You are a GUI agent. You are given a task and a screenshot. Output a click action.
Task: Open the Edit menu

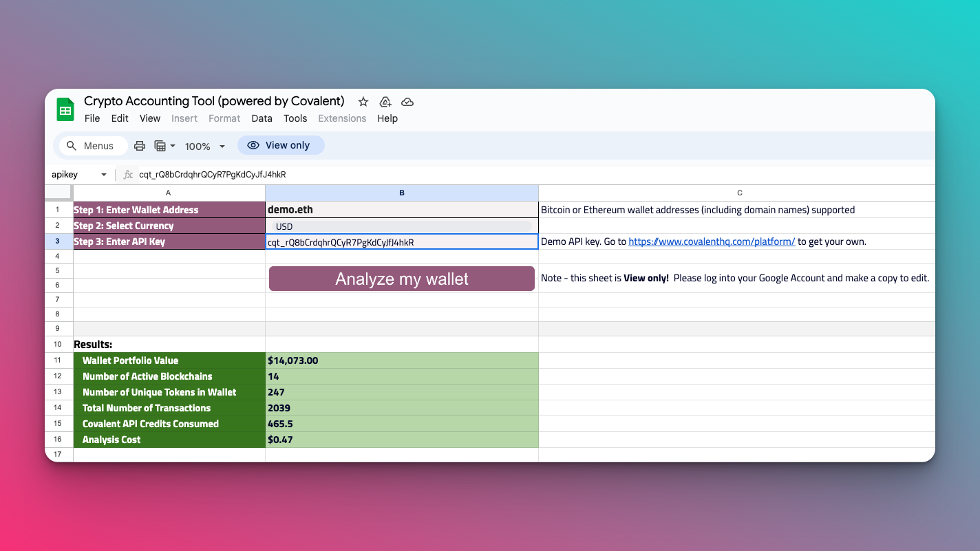[120, 118]
